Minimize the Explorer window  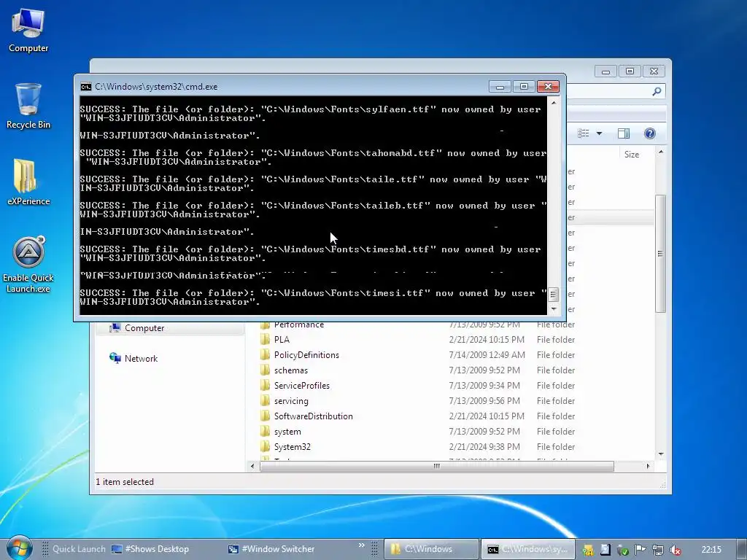click(x=605, y=71)
